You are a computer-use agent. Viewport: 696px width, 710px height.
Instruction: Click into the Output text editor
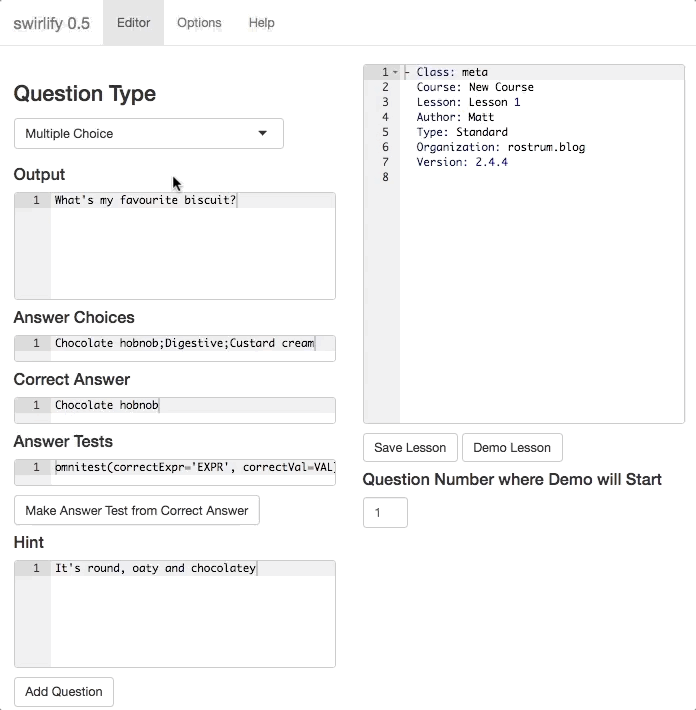tap(175, 246)
